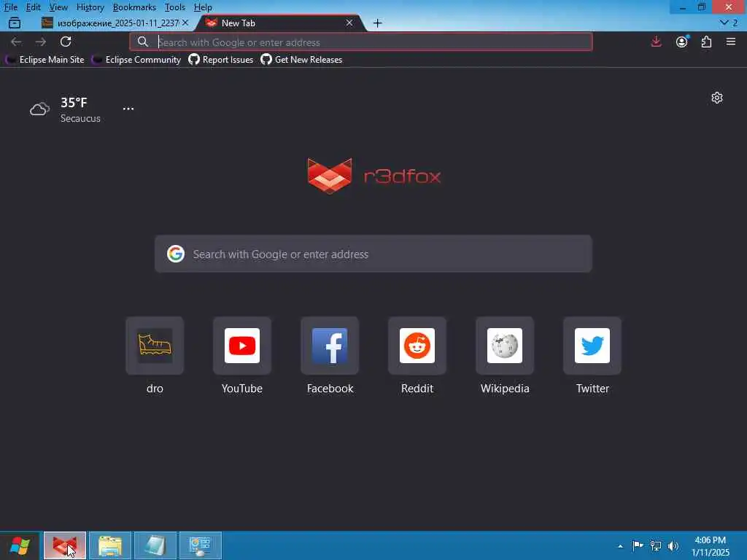Click the r3dfox taskbar icon

click(x=65, y=545)
